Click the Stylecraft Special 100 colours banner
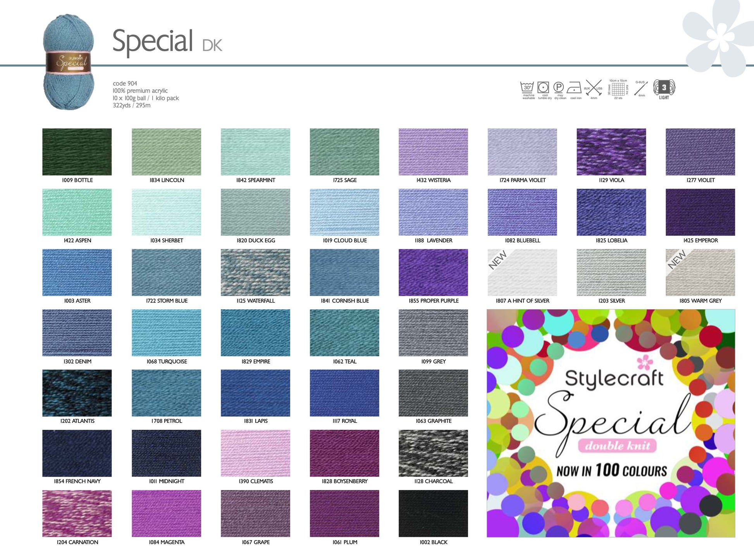 [x=611, y=423]
